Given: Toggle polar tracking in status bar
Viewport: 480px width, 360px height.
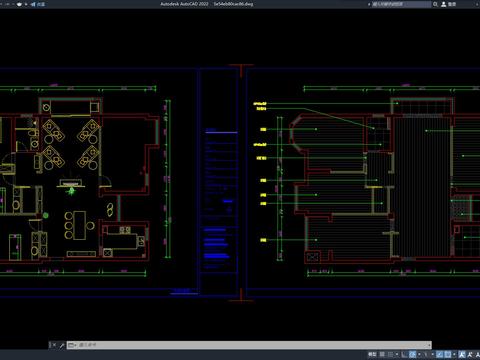Looking at the screenshot, I should point(412,354).
